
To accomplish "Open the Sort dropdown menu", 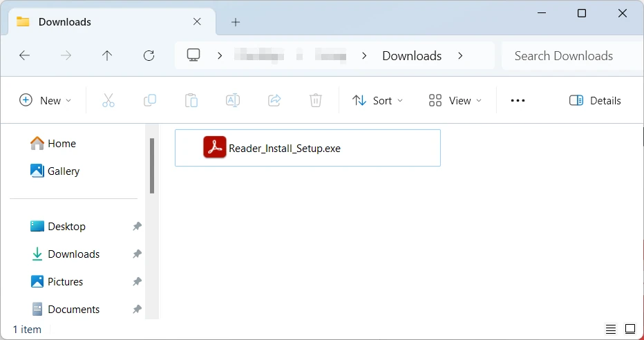I will [378, 100].
